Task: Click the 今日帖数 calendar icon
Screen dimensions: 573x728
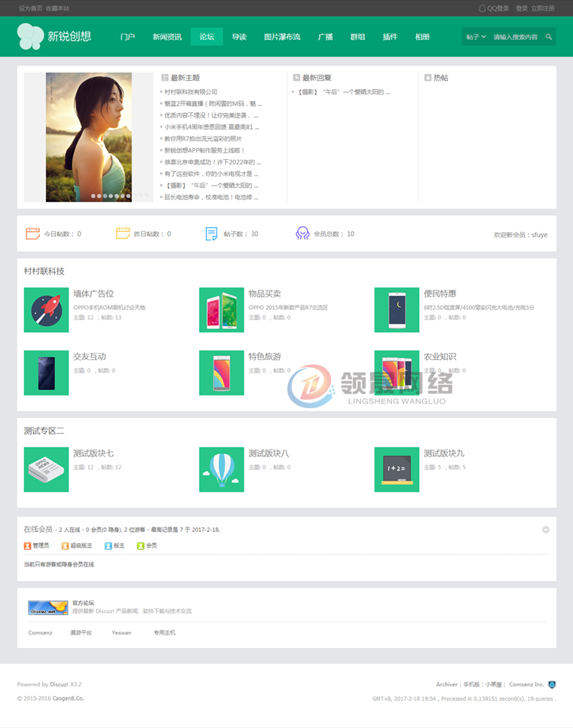Action: coord(32,233)
